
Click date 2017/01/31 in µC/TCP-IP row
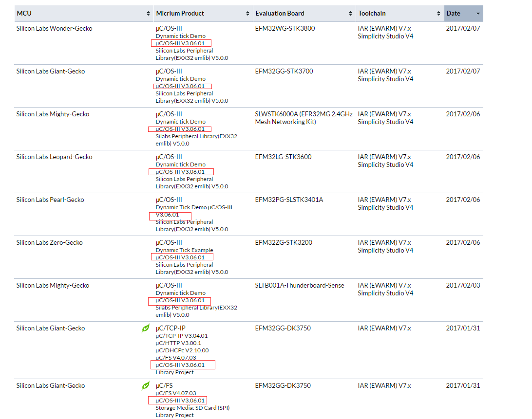pyautogui.click(x=463, y=328)
